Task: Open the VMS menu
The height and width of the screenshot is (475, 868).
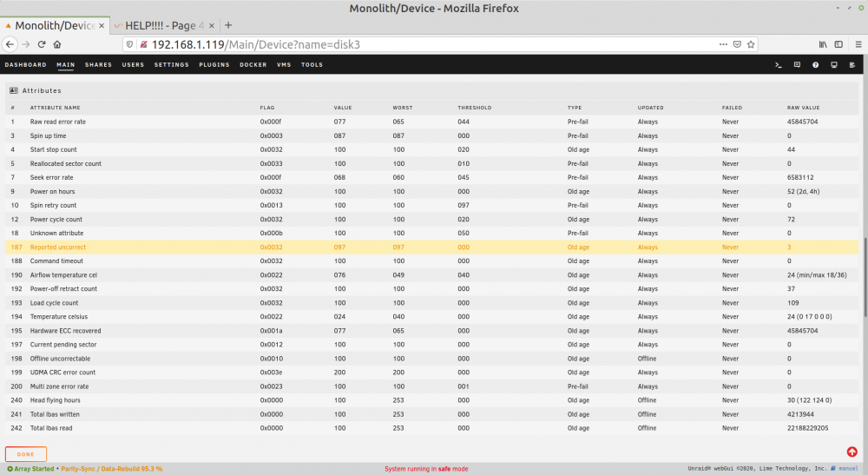Action: [284, 65]
